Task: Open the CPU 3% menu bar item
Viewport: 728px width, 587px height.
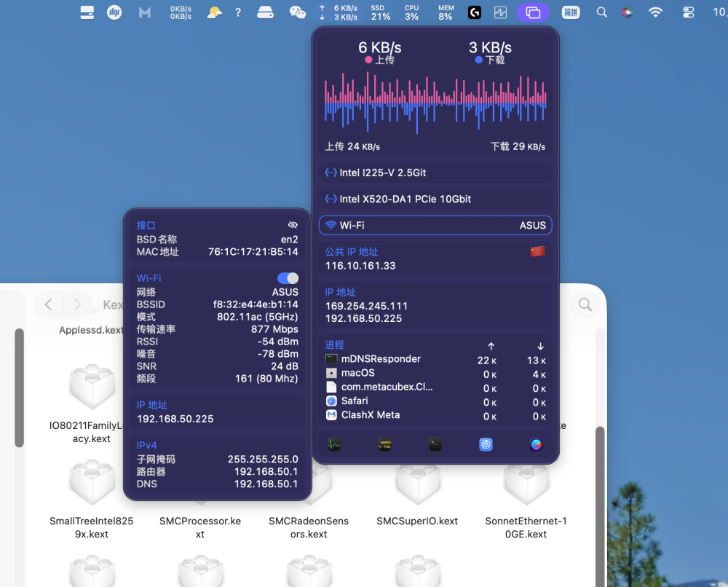Action: pyautogui.click(x=411, y=12)
